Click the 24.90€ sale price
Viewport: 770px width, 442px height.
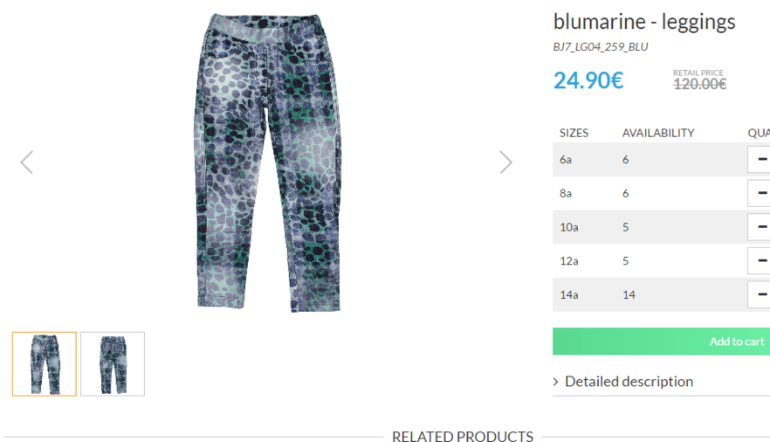588,81
